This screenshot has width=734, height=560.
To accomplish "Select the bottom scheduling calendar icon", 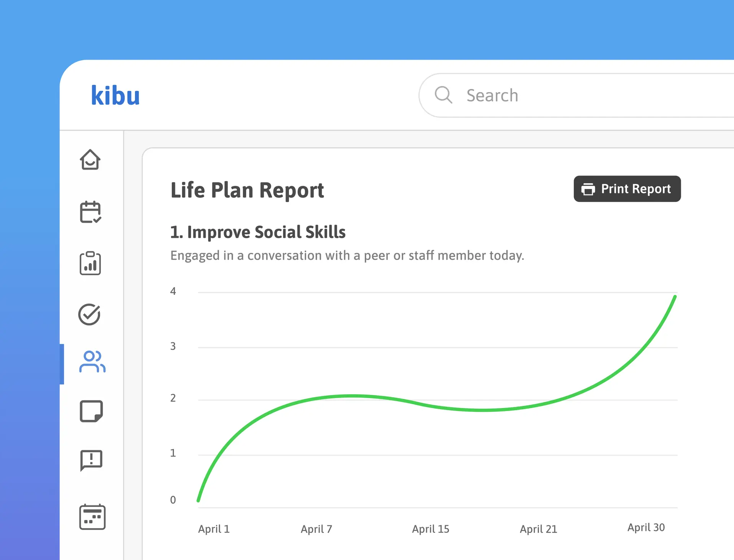I will tap(92, 516).
